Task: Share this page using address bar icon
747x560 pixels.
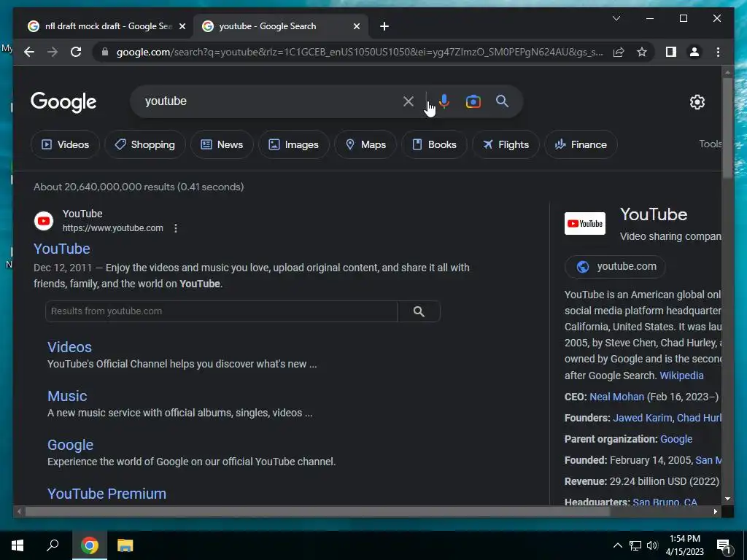Action: point(619,52)
